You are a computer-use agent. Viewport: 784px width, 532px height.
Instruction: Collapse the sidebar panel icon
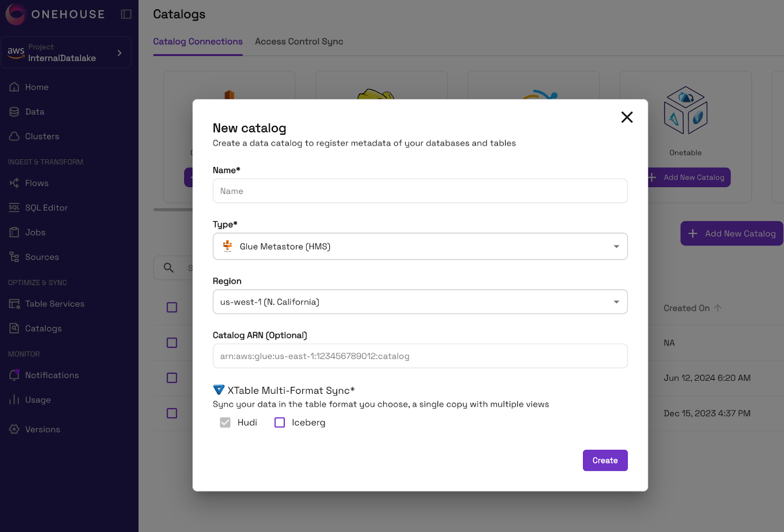click(x=126, y=14)
